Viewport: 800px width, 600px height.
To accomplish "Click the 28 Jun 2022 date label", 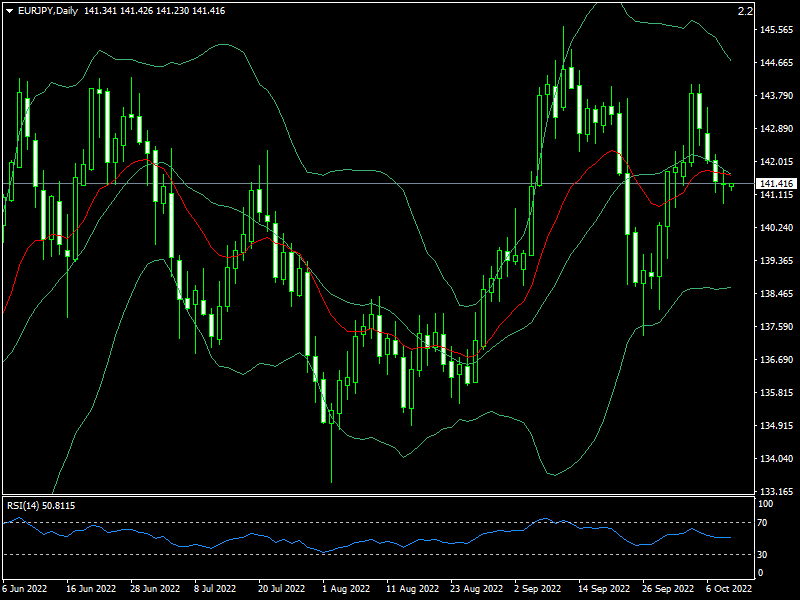I will tap(155, 589).
